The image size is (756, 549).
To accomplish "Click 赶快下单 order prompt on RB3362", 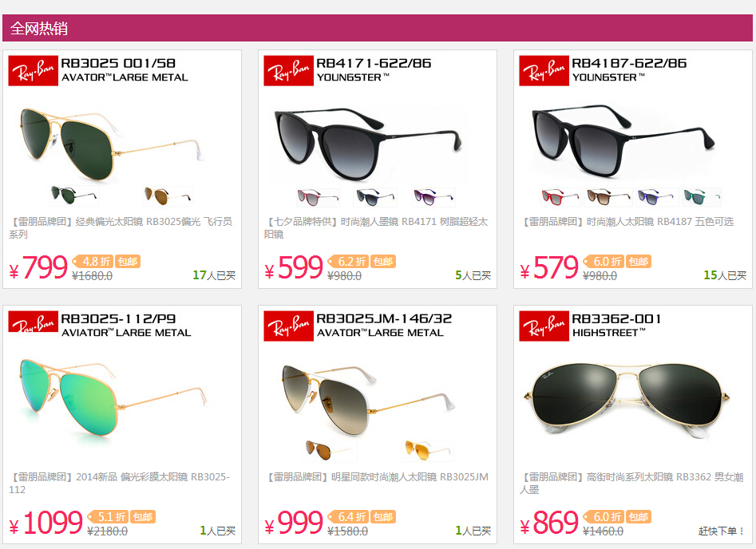I will [x=722, y=531].
